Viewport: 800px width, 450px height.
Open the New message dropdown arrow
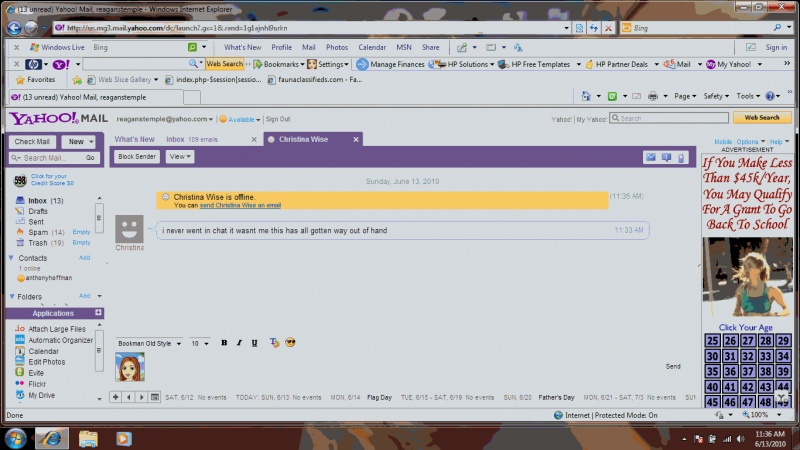point(91,142)
